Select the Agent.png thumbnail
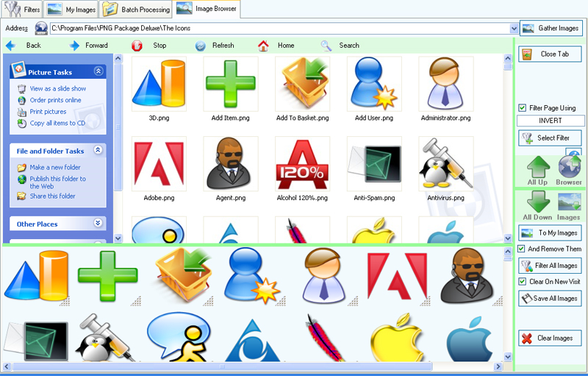The height and width of the screenshot is (376, 588). (231, 164)
